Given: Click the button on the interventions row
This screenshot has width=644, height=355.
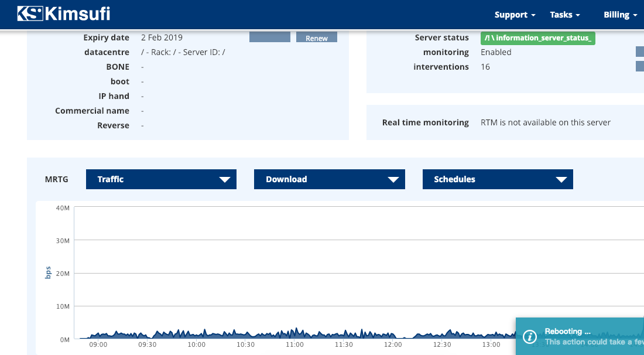Looking at the screenshot, I should click(x=639, y=66).
